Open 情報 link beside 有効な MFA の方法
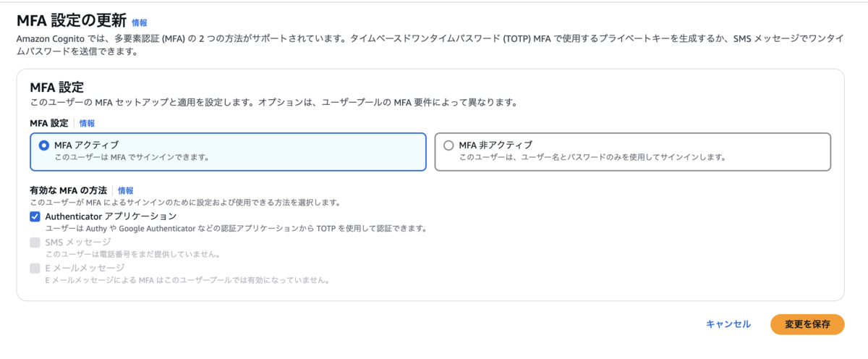Screen dimensions: 868x359 tap(126, 190)
